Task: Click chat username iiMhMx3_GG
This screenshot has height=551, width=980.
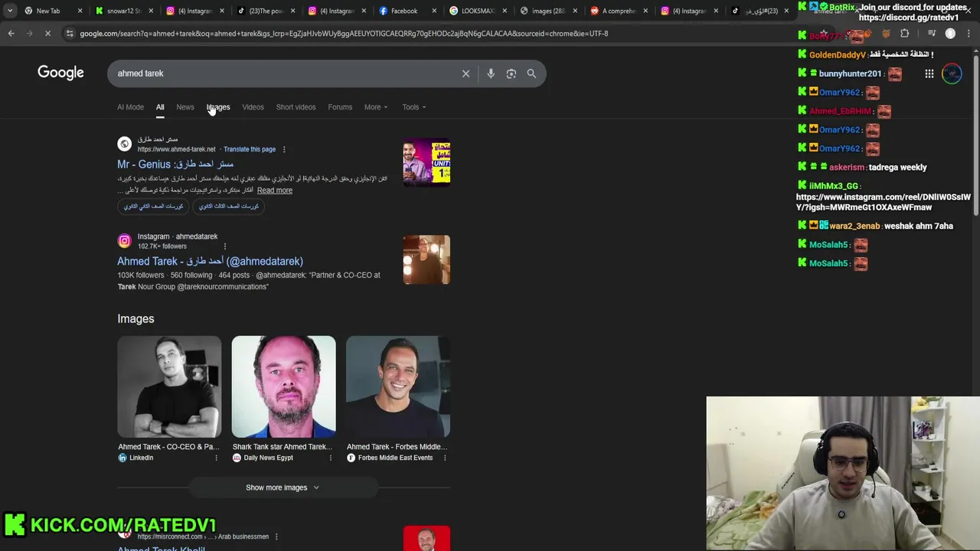Action: (x=834, y=186)
